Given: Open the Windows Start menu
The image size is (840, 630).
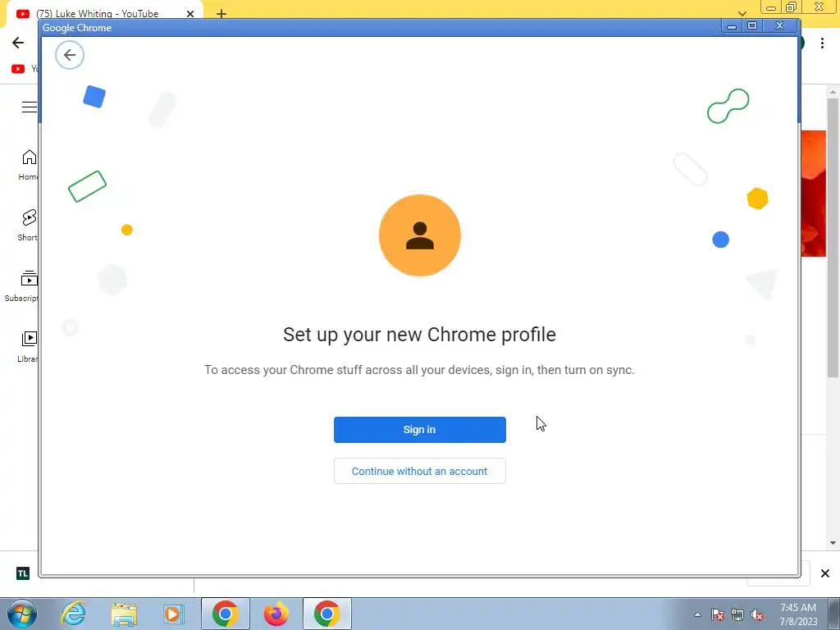Looking at the screenshot, I should 21,614.
